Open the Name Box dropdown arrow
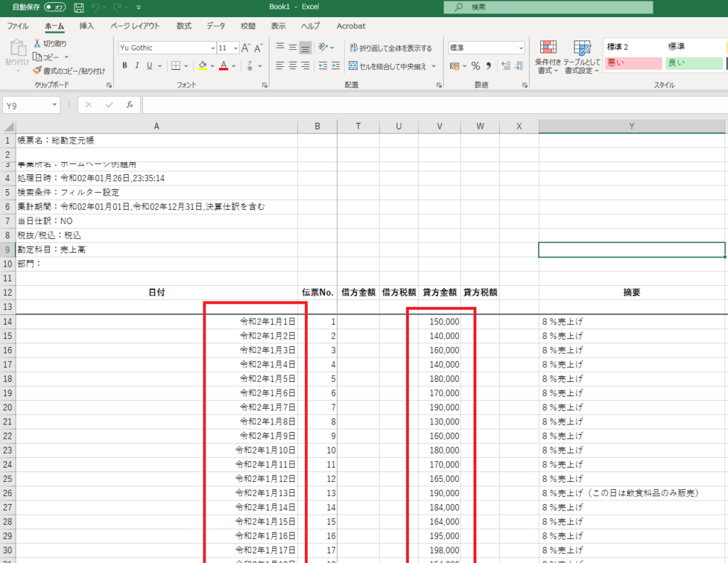This screenshot has height=563, width=728. pos(55,105)
